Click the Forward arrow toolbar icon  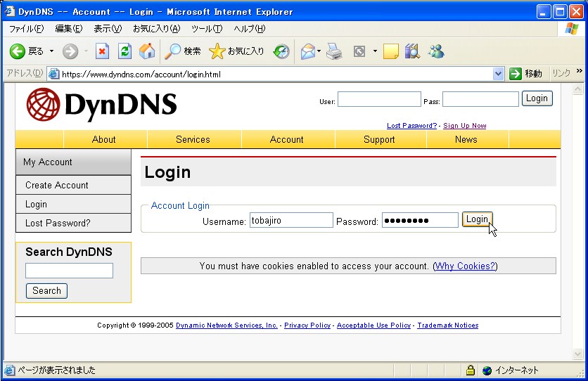(70, 51)
